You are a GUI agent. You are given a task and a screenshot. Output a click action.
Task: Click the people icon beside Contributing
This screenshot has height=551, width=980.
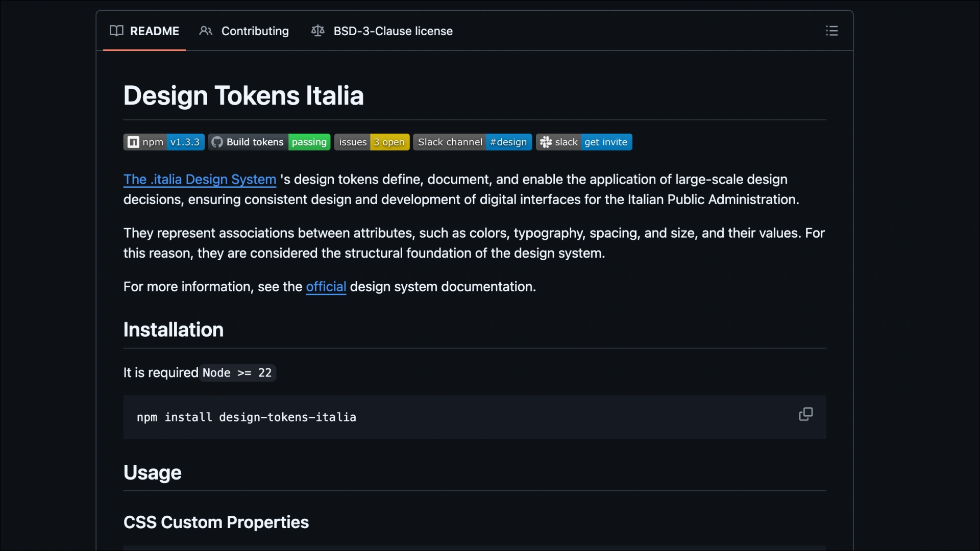click(x=206, y=31)
